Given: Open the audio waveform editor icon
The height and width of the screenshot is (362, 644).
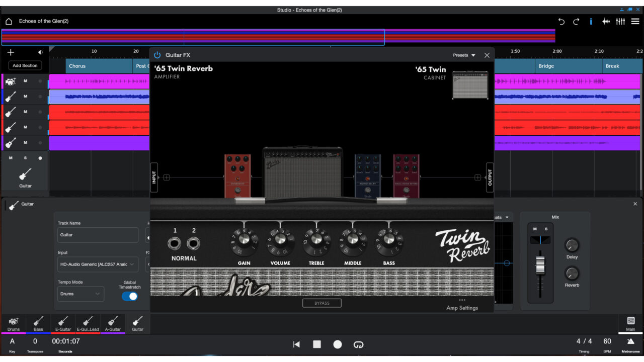Looking at the screenshot, I should (606, 22).
